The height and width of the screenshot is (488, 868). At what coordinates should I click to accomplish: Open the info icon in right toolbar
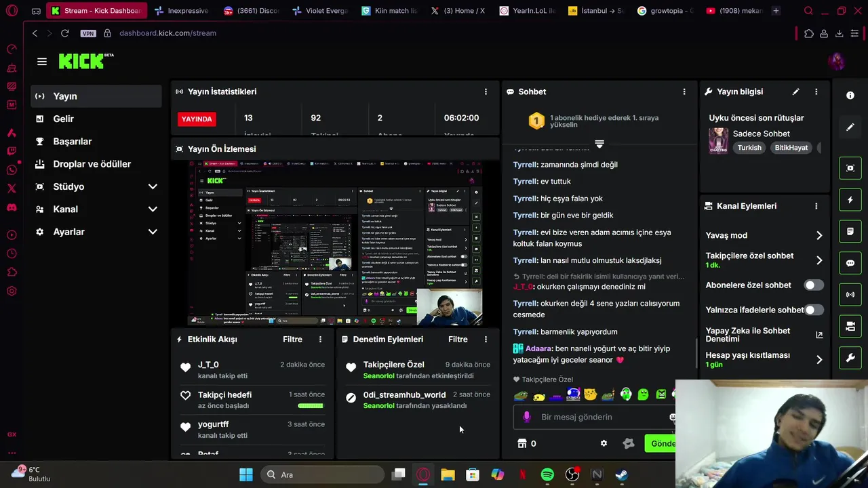tap(850, 96)
